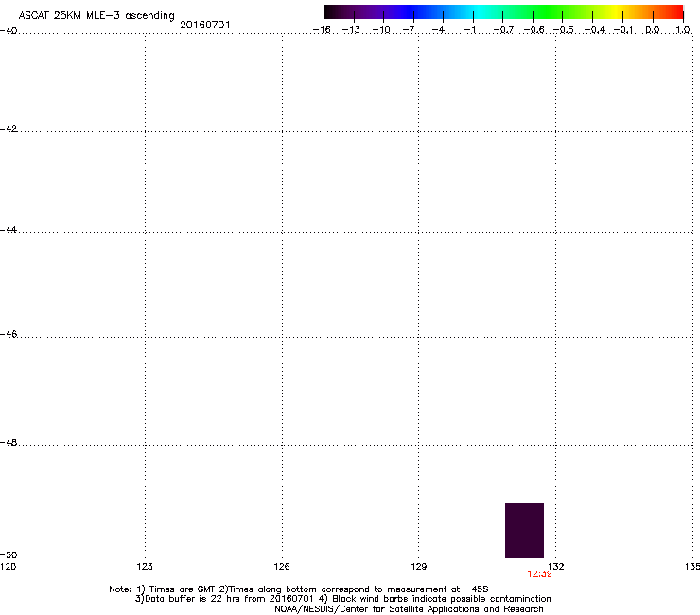Click the latitude label "-44"
Viewport: 700px width, 615px height.
pyautogui.click(x=9, y=230)
